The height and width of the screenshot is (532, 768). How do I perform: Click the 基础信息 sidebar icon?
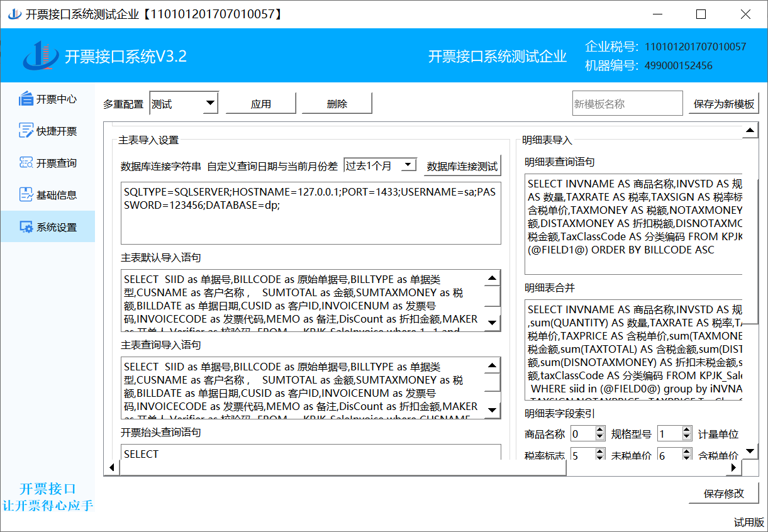tap(26, 195)
